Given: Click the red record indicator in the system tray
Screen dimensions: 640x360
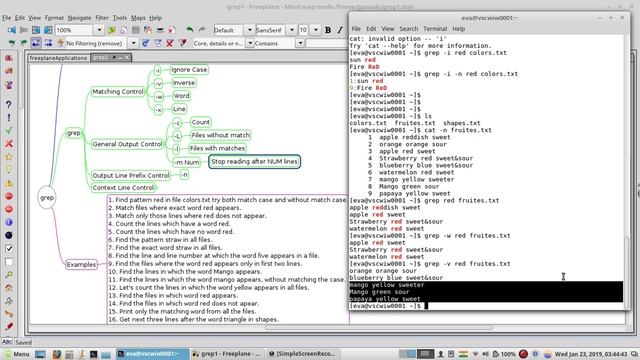Looking at the screenshot, I should point(523,354).
